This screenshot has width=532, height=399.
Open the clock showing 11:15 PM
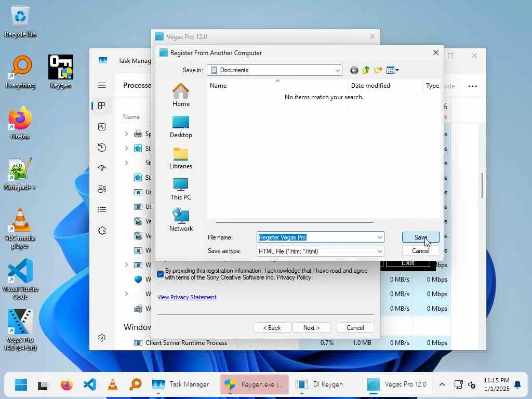pyautogui.click(x=496, y=384)
